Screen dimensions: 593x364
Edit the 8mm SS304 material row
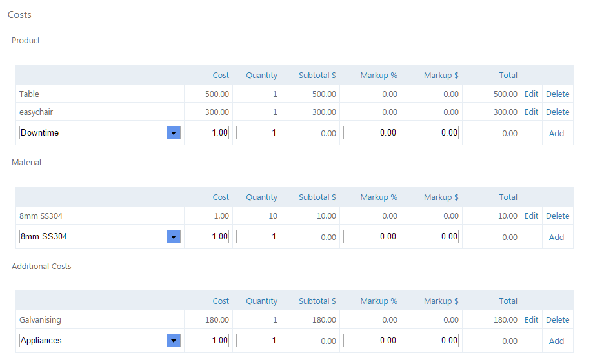[531, 216]
